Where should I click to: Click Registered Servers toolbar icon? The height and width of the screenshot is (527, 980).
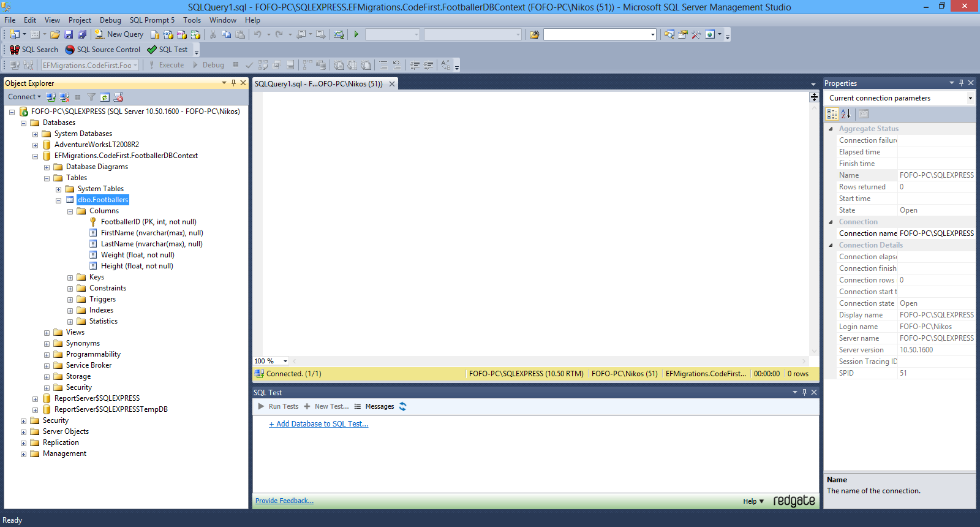click(x=669, y=34)
